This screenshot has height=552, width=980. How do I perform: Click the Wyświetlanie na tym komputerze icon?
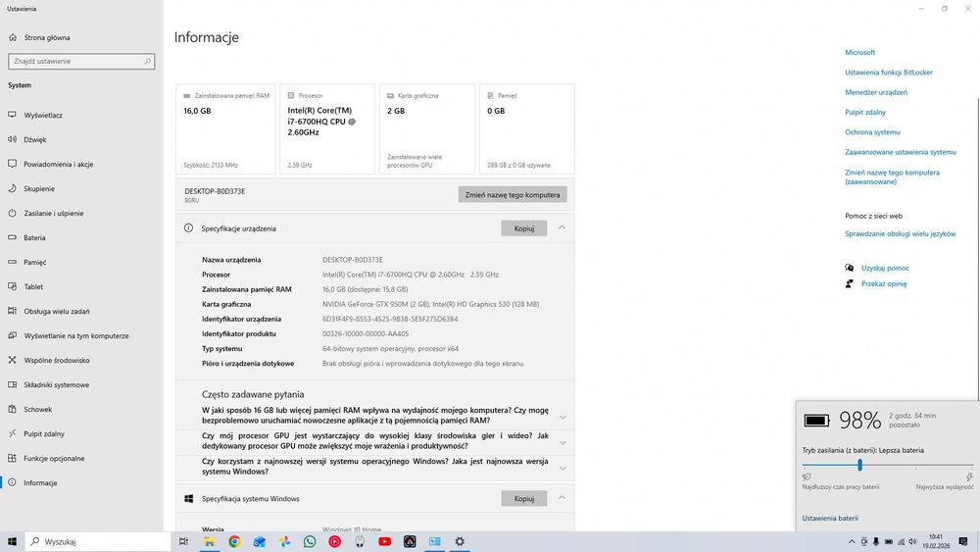pos(12,335)
